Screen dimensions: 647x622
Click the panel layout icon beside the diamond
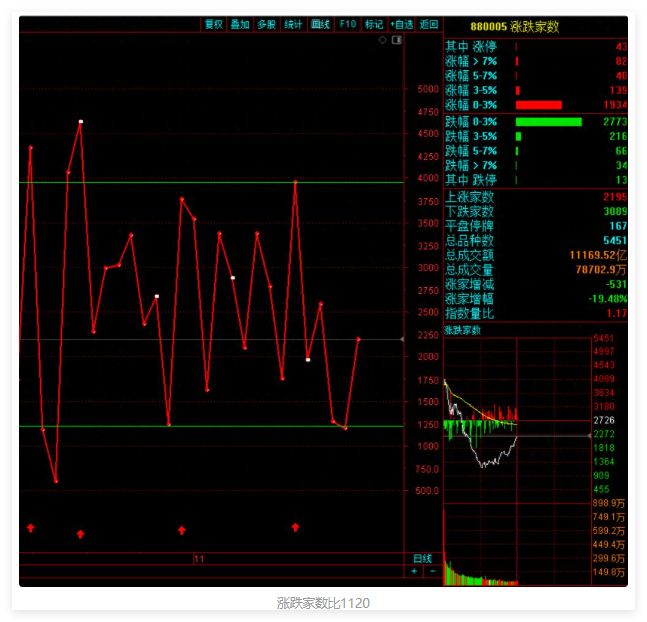coord(396,41)
